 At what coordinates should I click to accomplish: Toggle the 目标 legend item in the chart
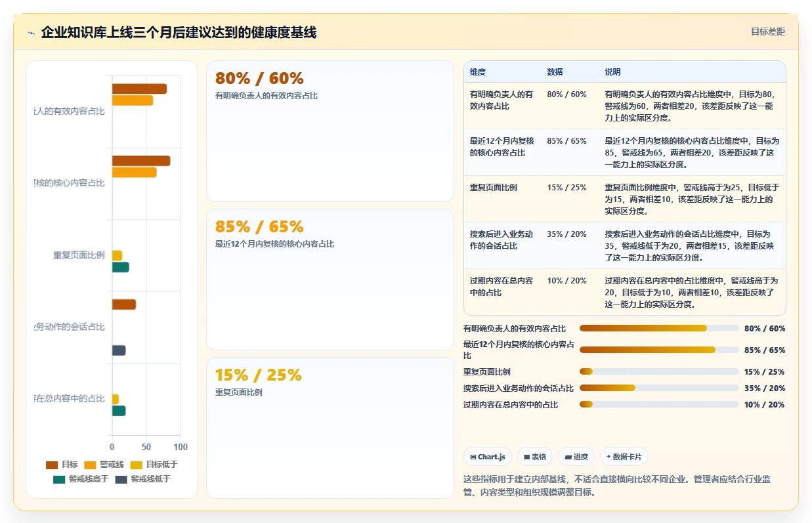point(62,465)
